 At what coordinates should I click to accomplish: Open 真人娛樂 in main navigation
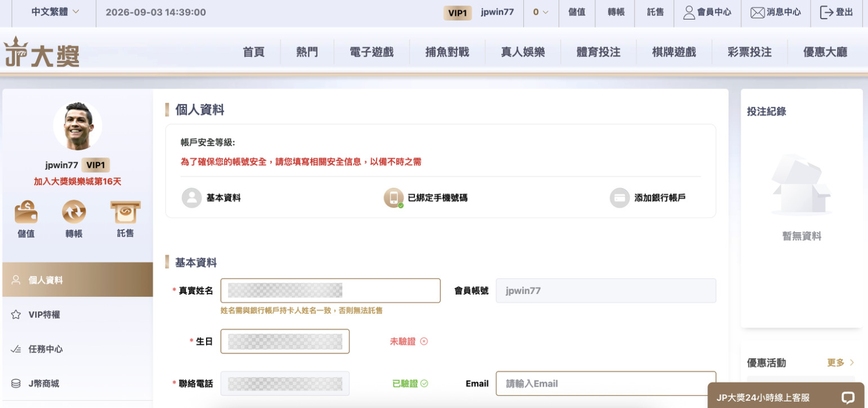point(523,52)
